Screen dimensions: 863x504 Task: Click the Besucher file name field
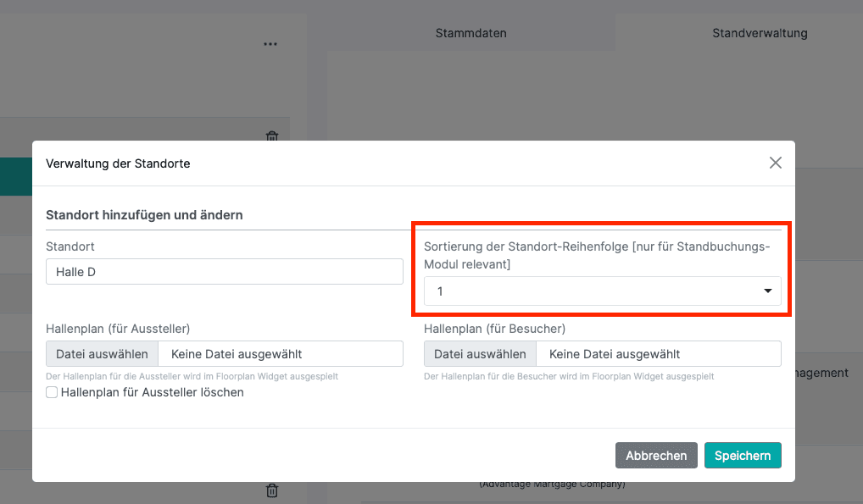tap(659, 353)
